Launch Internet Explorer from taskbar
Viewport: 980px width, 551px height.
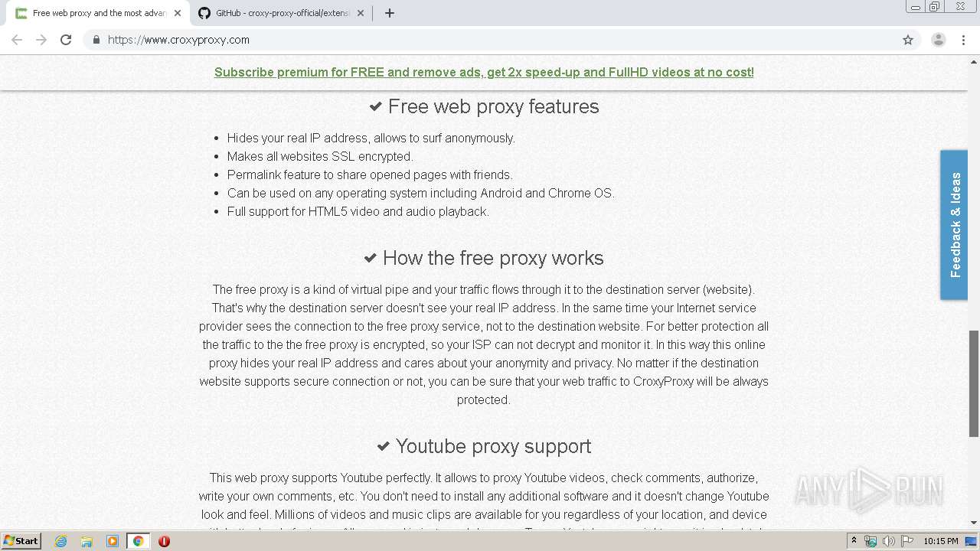pos(60,541)
